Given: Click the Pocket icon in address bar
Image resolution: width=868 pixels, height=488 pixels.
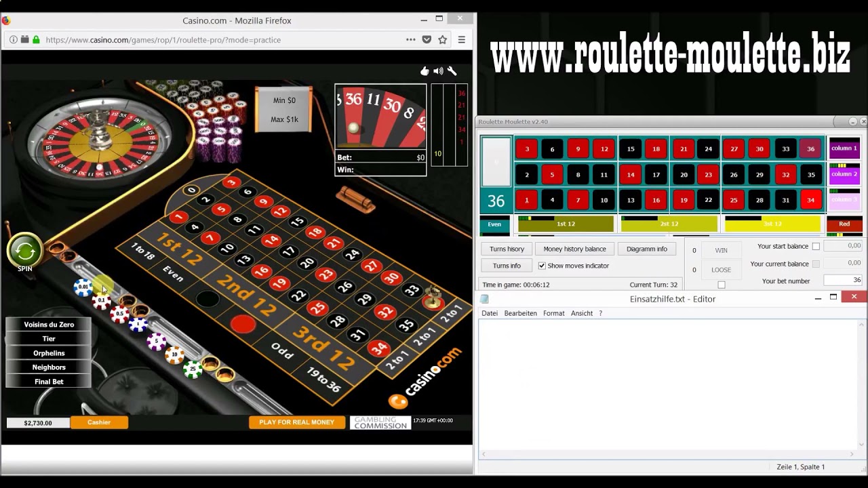Looking at the screenshot, I should pyautogui.click(x=427, y=40).
